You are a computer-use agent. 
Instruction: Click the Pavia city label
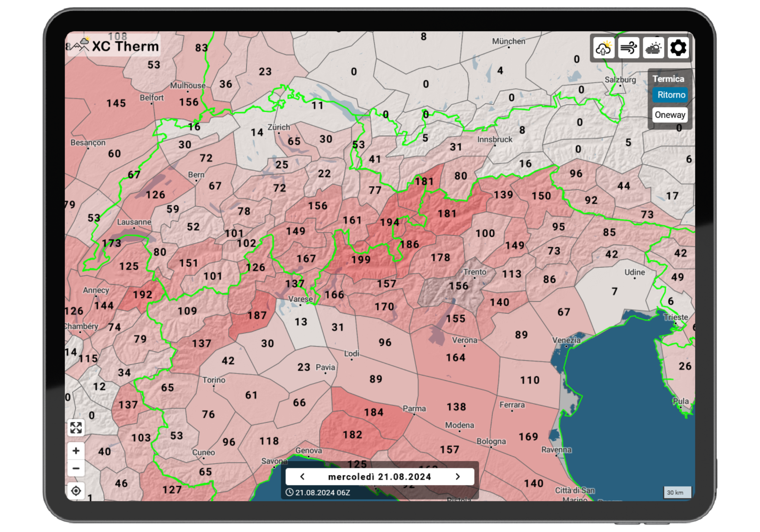tap(325, 367)
